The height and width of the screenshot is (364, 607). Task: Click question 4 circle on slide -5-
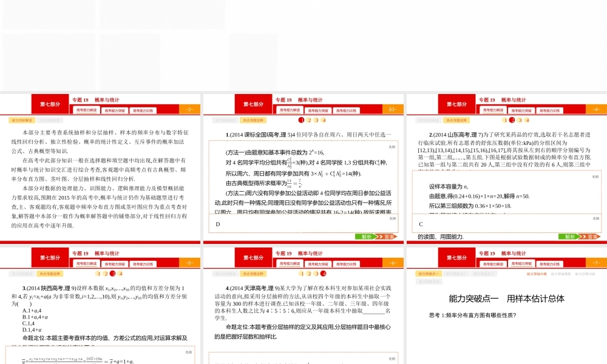coord(120,274)
